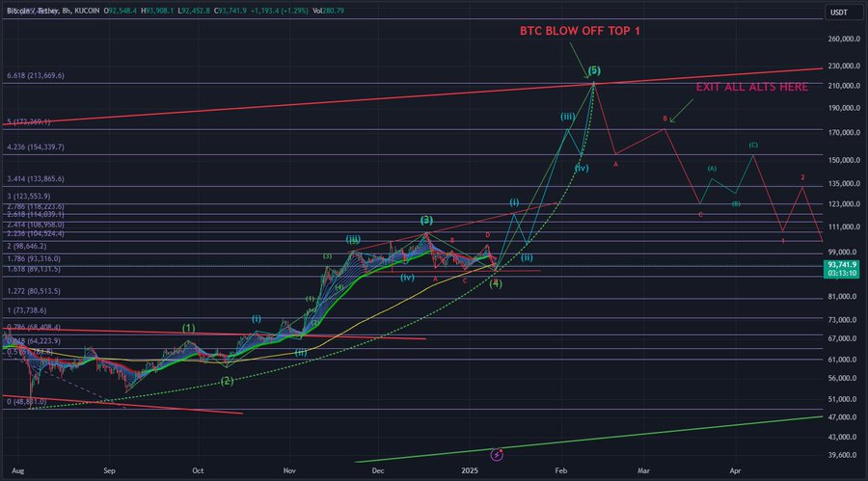
Task: Click 135,000.0 on the price scale
Action: (x=844, y=184)
